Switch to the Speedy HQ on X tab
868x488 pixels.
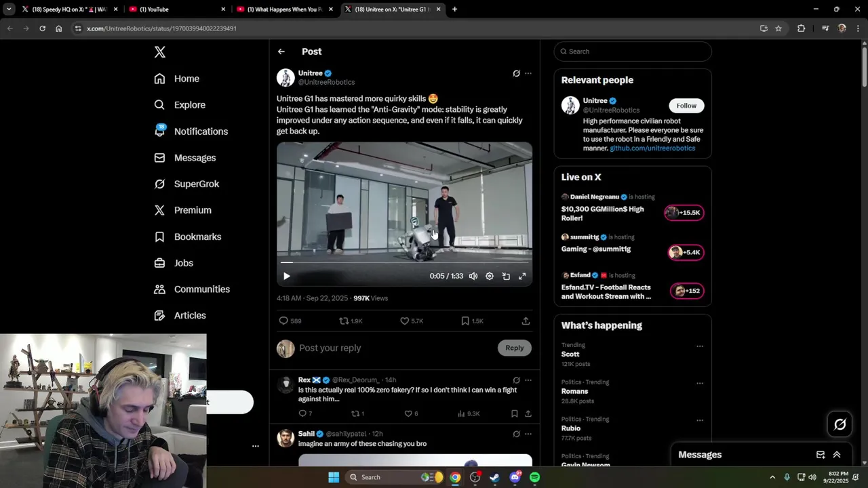(70, 9)
